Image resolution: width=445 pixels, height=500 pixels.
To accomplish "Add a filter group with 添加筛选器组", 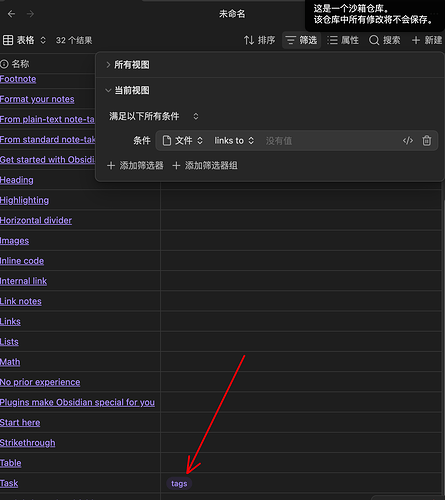I will point(205,165).
